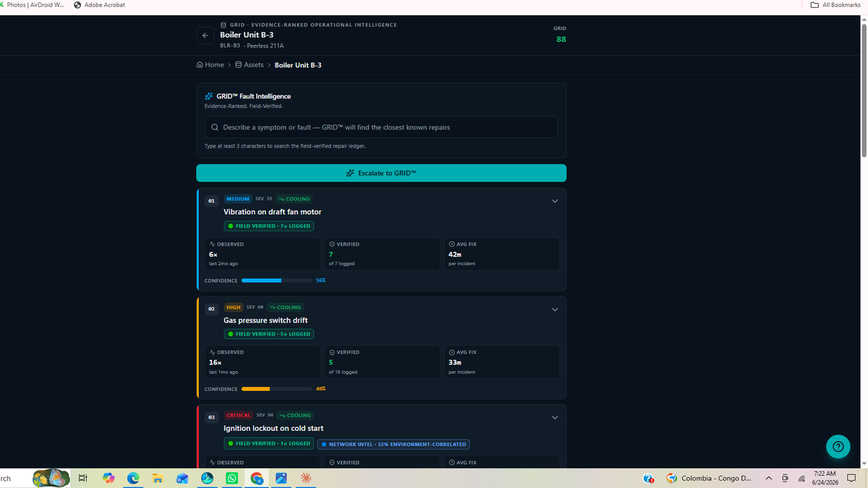
Task: Open Microsoft Edge from the taskbar
Action: [x=133, y=478]
